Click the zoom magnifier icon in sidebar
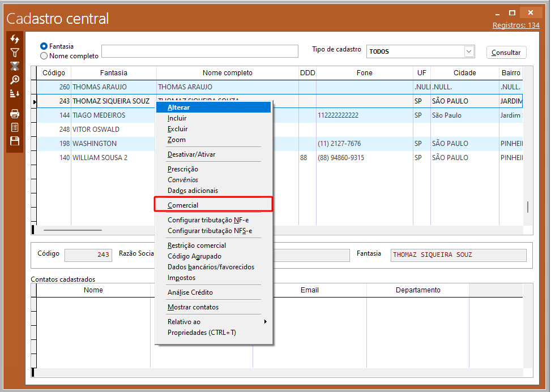 tap(15, 80)
